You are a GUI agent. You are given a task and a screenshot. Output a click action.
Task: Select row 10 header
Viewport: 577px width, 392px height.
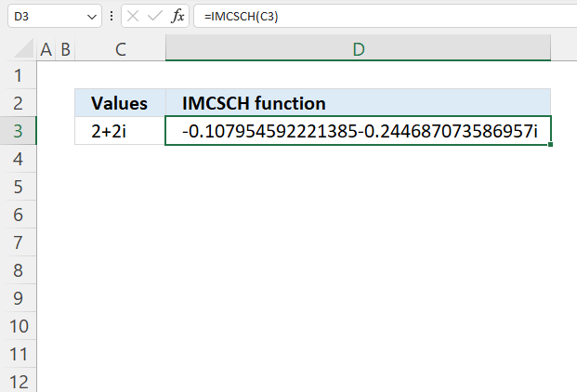[x=18, y=326]
